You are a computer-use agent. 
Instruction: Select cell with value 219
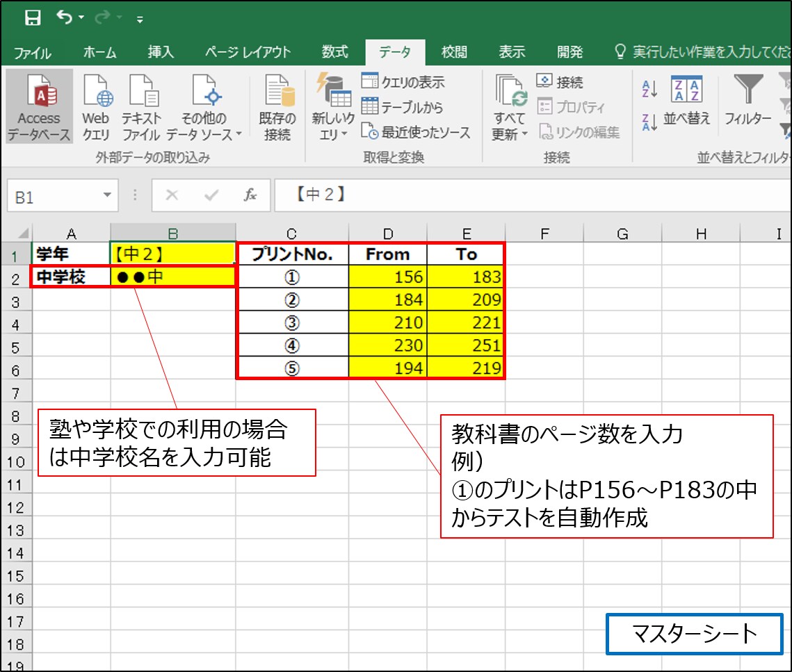[466, 368]
